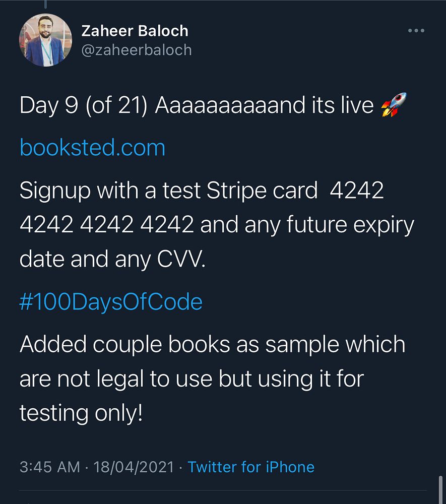This screenshot has width=446, height=504.
Task: Tap the '4242 4242 4242' card number line
Action: point(107,224)
